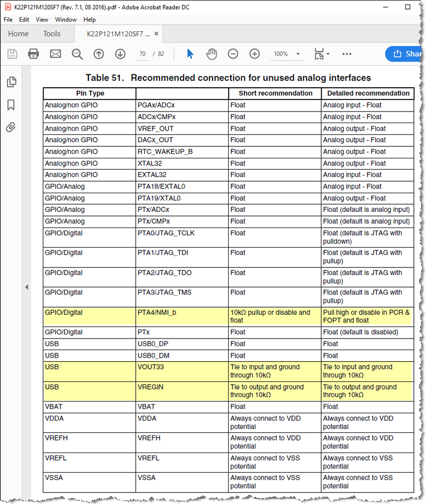Click the Send by email envelope icon
This screenshot has height=504, width=426.
click(x=56, y=53)
